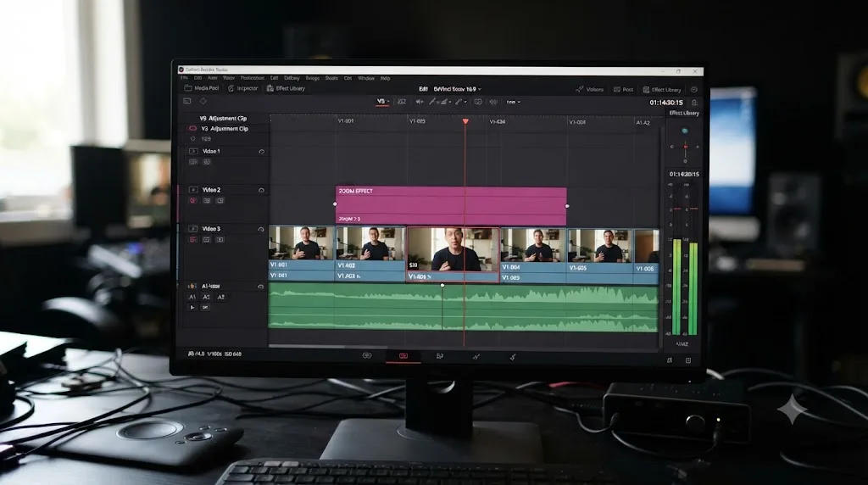
Task: Click the timecode display in toolbar
Action: point(666,103)
